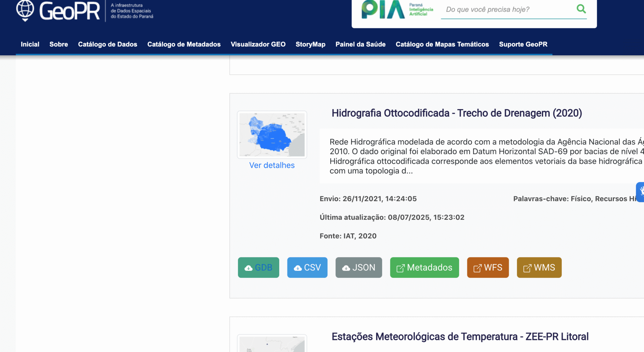Click the magnifier search icon

click(581, 9)
